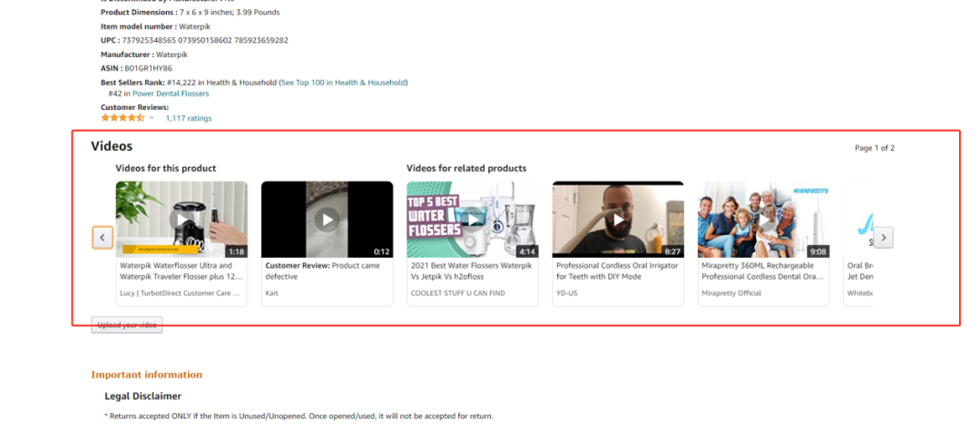980x434 pixels.
Task: Click the Product Dimensions value text
Action: tap(230, 13)
